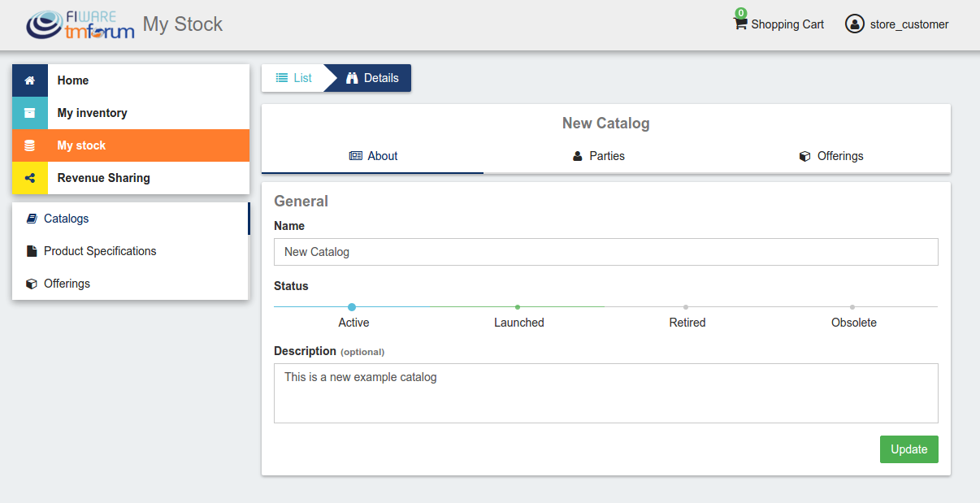Open the Shopping Cart icon

739,24
